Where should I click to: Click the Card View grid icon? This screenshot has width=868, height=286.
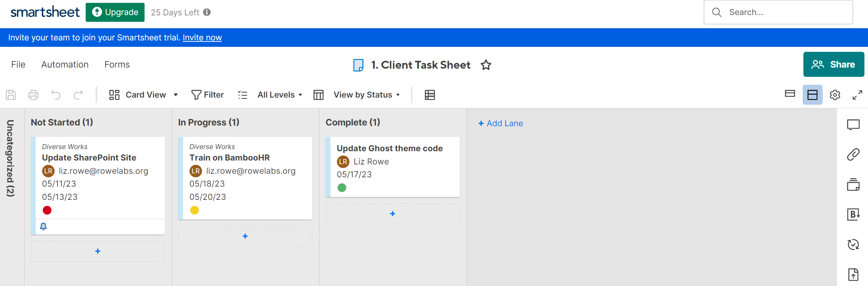(x=114, y=95)
